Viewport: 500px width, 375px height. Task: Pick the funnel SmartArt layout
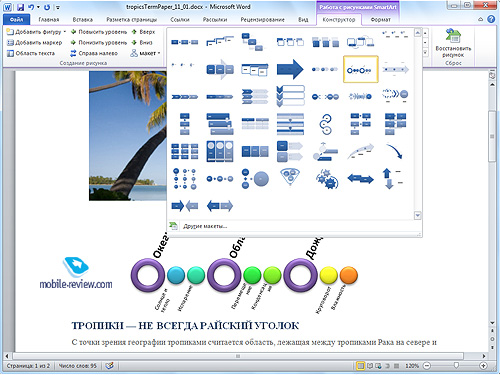tap(290, 176)
